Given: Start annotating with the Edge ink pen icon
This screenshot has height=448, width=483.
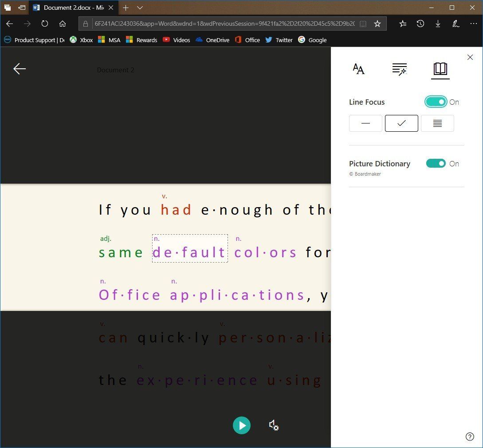Looking at the screenshot, I should pyautogui.click(x=456, y=24).
